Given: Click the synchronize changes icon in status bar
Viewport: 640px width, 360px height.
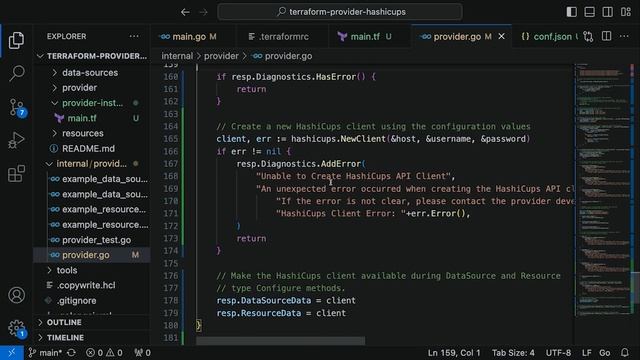Looking at the screenshot, I should [x=71, y=353].
